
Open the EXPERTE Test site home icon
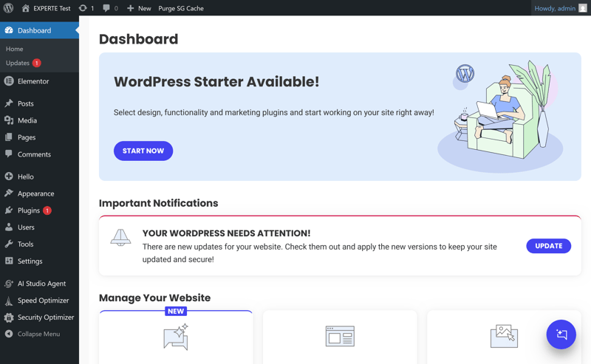[25, 8]
